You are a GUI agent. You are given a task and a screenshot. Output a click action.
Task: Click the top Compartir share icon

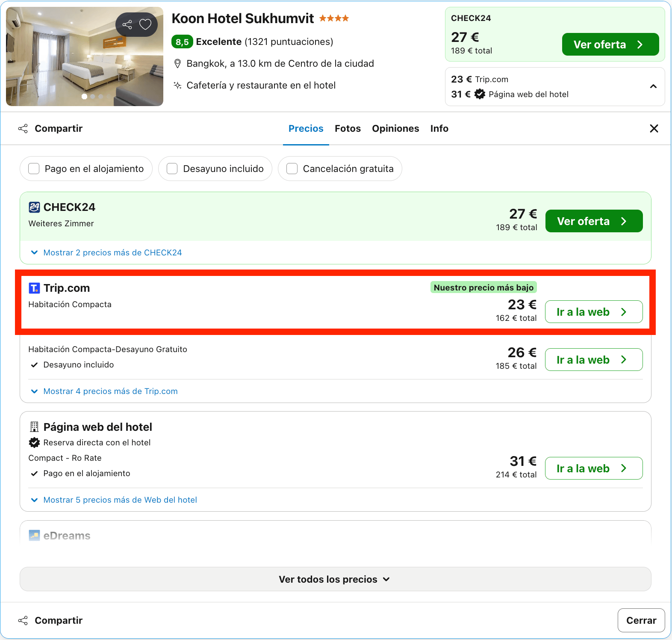pos(23,128)
